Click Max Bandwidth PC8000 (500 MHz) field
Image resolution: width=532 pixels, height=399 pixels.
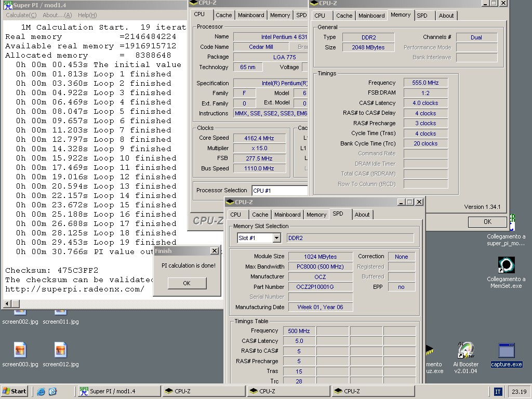click(320, 267)
